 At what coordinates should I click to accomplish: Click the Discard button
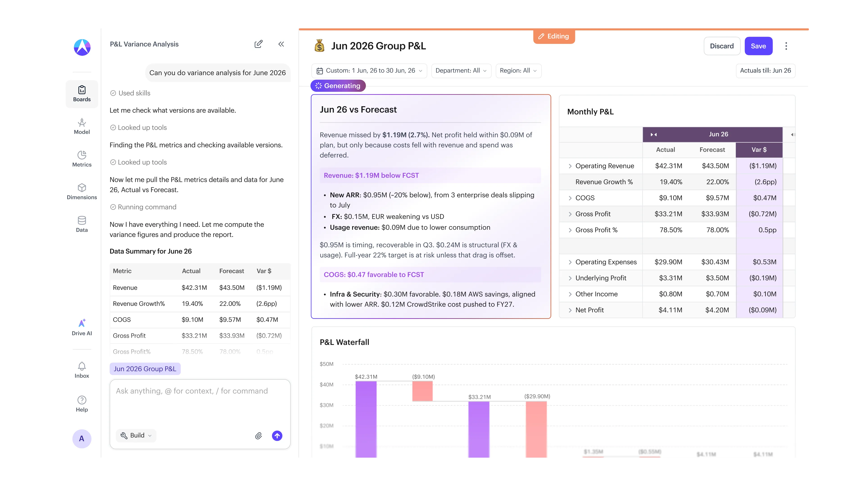(x=722, y=46)
